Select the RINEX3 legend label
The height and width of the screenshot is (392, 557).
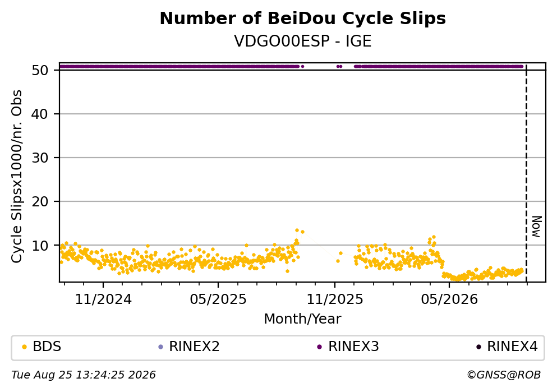coord(353,347)
